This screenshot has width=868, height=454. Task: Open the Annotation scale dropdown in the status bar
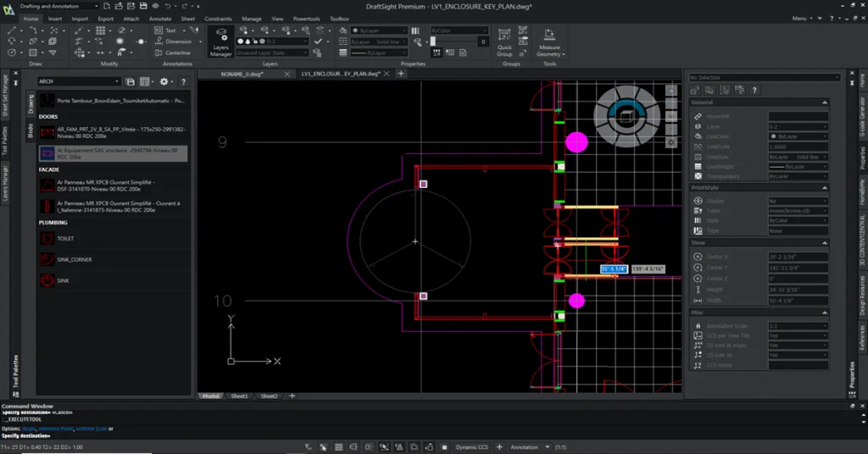[x=531, y=446]
